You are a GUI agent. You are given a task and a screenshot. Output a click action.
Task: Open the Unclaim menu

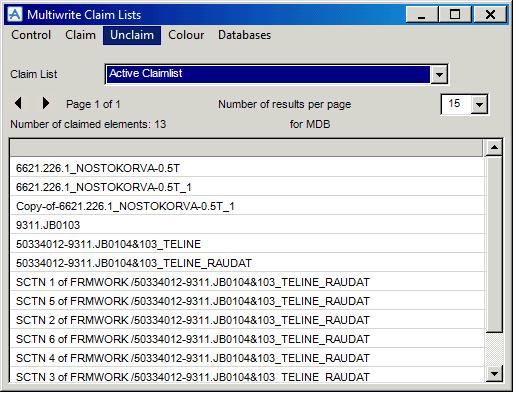tap(132, 35)
